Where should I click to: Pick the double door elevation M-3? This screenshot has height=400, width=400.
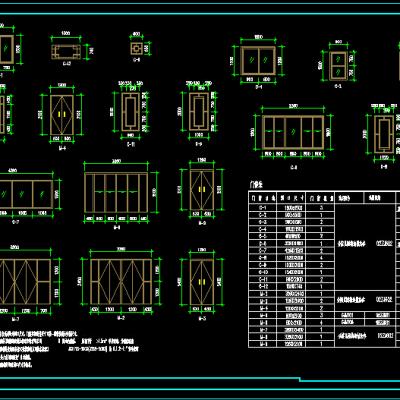click(x=202, y=282)
